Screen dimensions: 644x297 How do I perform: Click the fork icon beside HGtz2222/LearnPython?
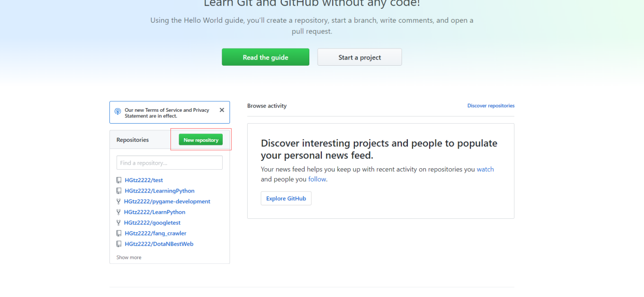click(x=119, y=212)
